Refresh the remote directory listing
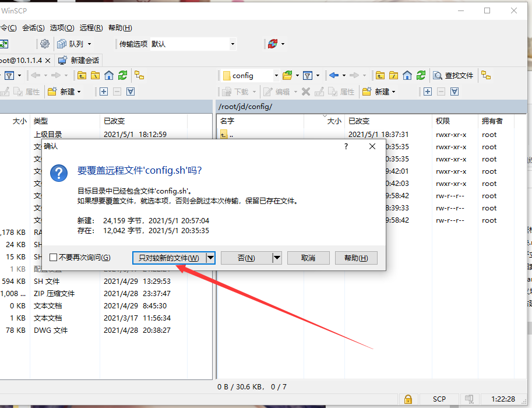 (x=421, y=75)
